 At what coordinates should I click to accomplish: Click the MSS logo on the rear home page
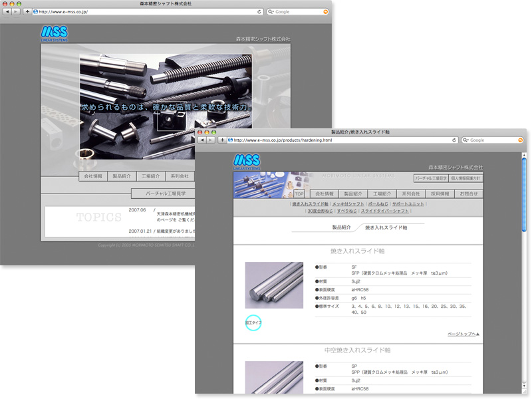click(x=55, y=33)
